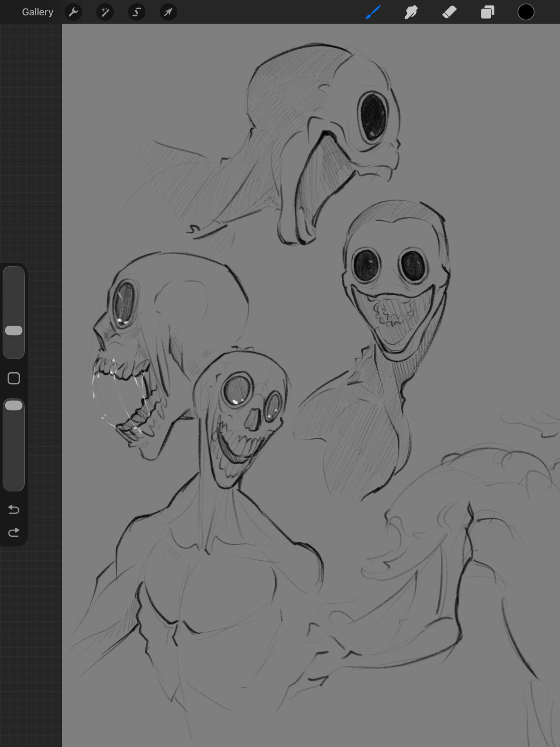Activate the Selection tool
The image size is (560, 747).
[137, 12]
